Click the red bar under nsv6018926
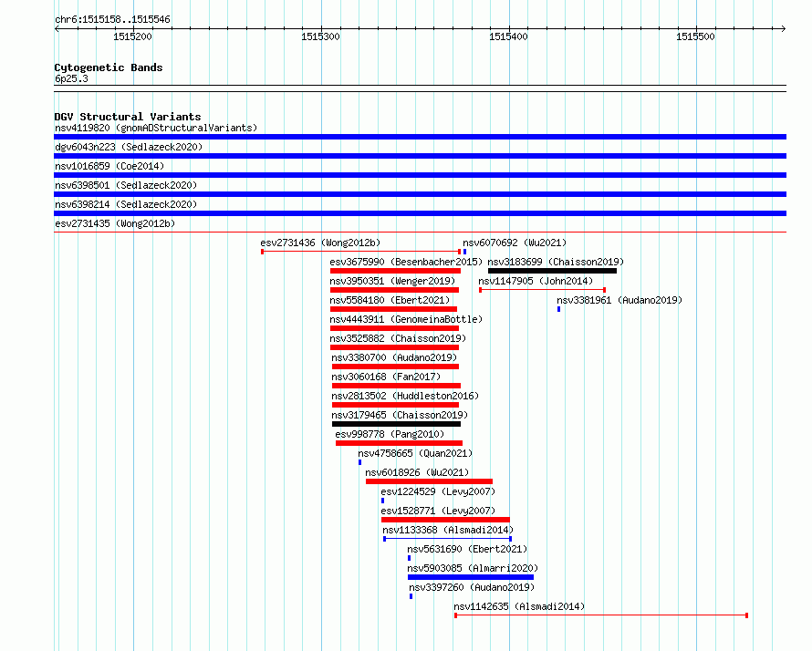The width and height of the screenshot is (812, 651). (x=430, y=481)
